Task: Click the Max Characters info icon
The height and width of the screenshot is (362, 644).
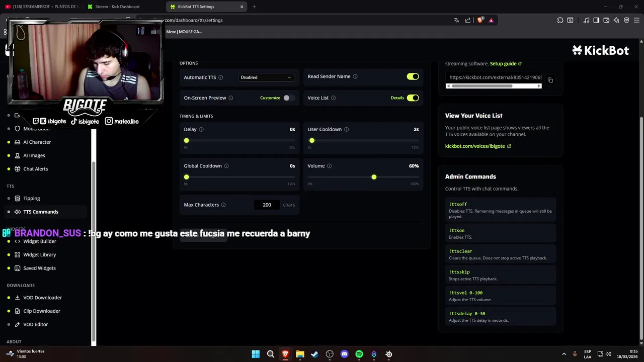Action: tap(223, 205)
